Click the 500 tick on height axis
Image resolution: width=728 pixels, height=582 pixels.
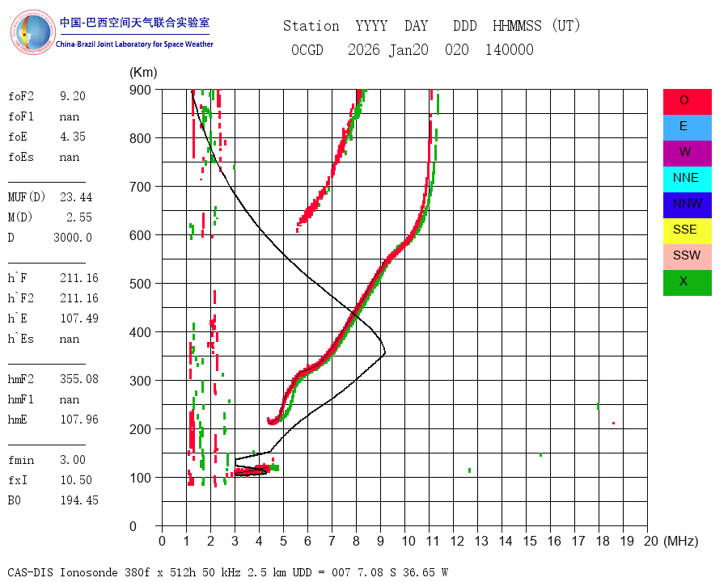pyautogui.click(x=140, y=284)
